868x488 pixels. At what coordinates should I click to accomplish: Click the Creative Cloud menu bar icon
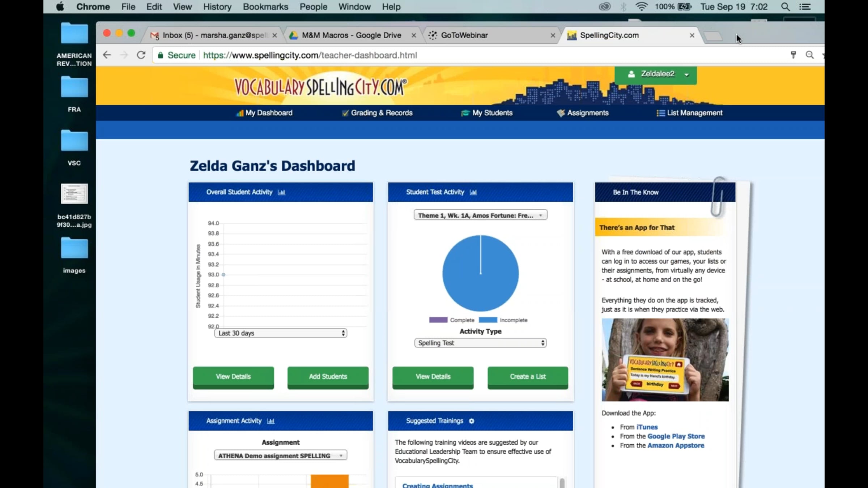605,7
